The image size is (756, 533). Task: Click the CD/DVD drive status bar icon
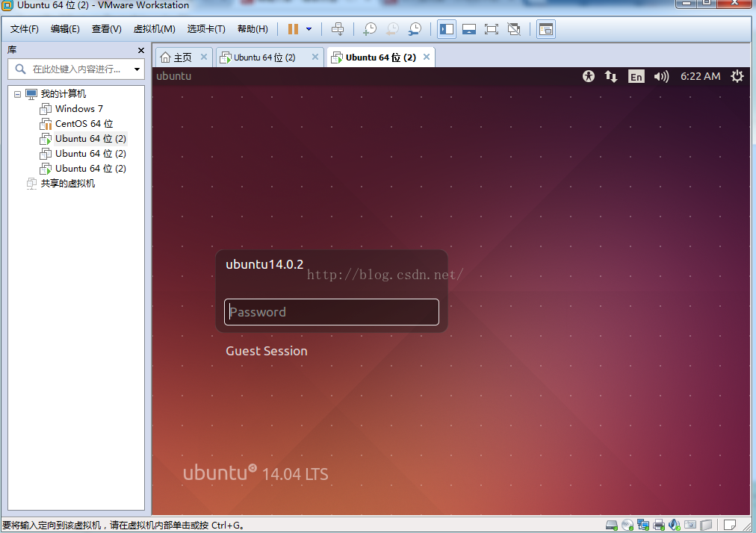(x=628, y=525)
